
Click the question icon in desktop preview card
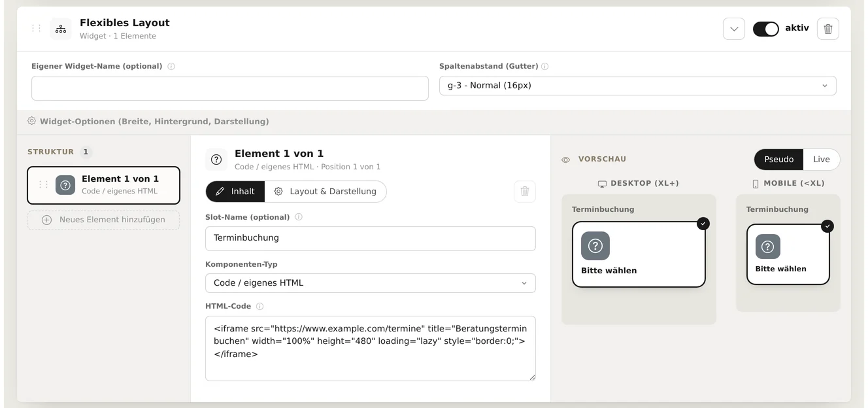click(595, 246)
